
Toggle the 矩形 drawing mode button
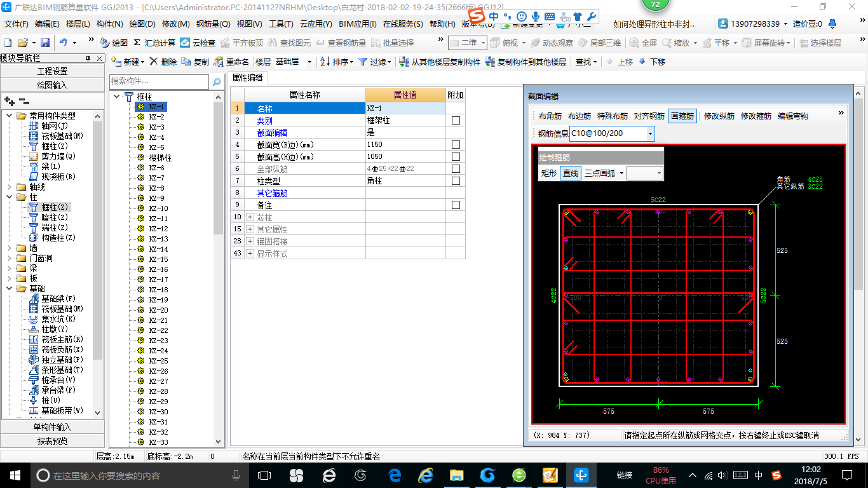click(x=549, y=173)
